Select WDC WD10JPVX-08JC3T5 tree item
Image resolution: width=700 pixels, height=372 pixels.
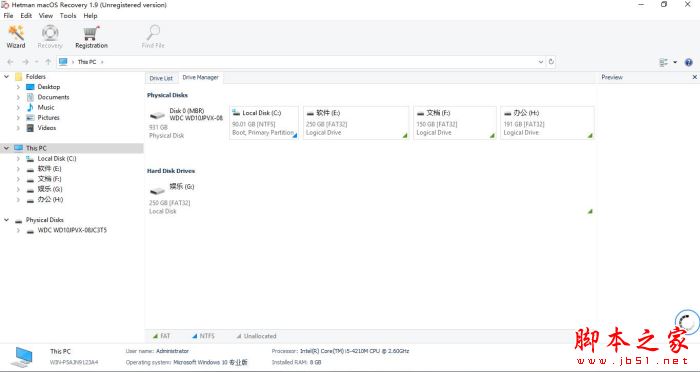coord(72,231)
